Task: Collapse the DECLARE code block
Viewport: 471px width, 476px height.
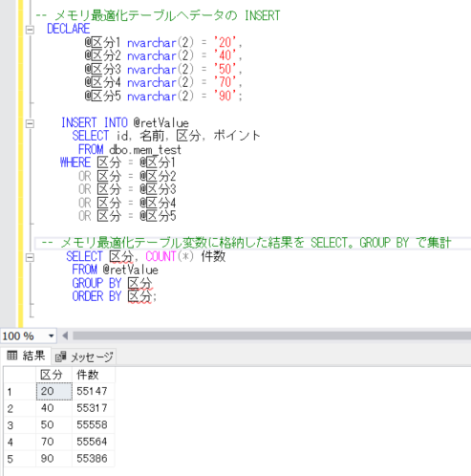Action: pos(30,30)
